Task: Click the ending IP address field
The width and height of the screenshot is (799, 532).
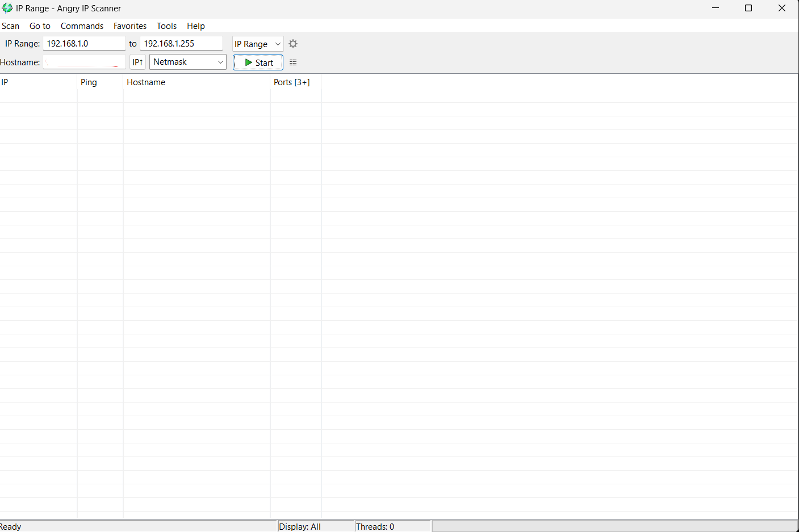Action: point(181,44)
